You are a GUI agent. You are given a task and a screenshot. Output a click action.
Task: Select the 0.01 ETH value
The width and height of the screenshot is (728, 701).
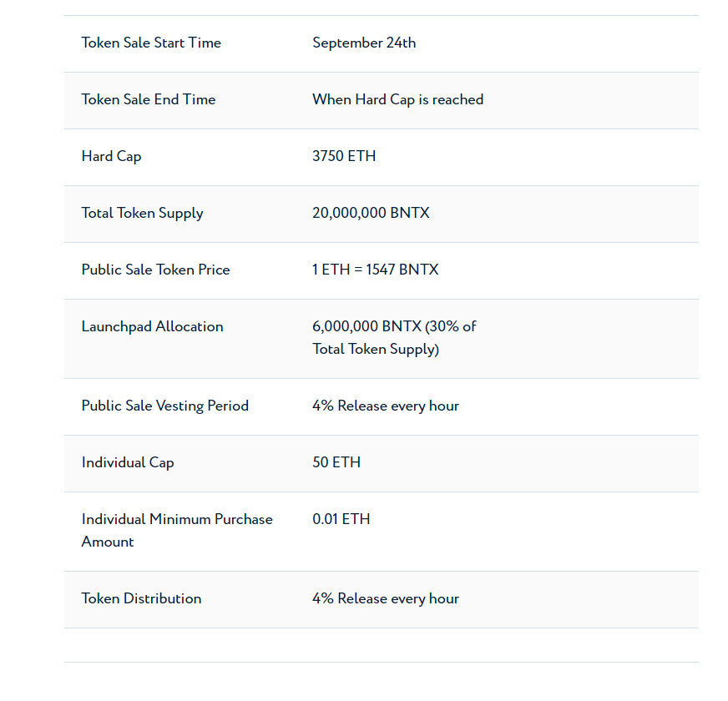click(341, 519)
